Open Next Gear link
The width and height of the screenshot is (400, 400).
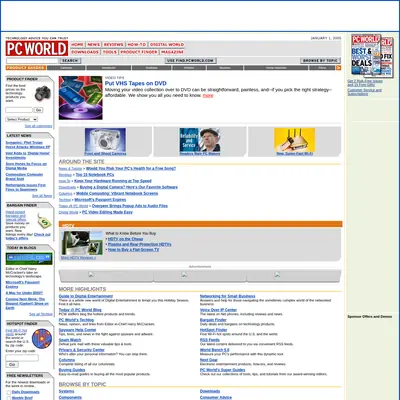point(209,360)
